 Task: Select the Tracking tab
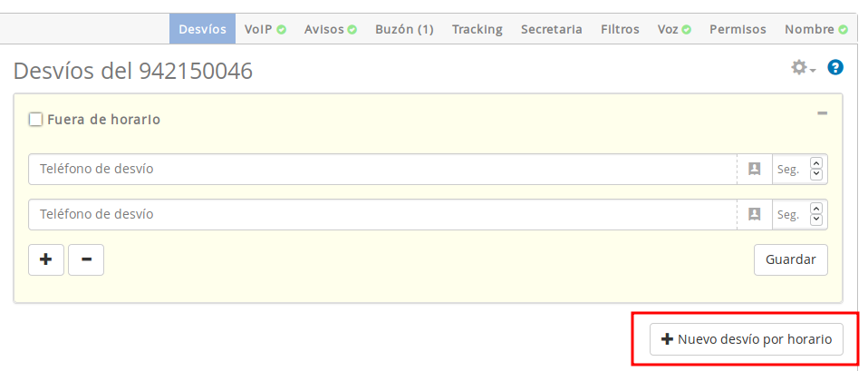[x=477, y=29]
